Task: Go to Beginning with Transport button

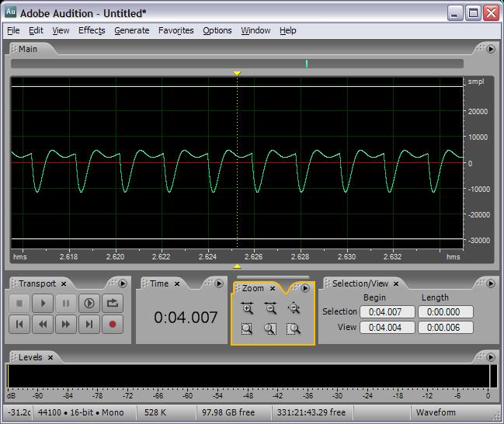Action: [x=19, y=325]
